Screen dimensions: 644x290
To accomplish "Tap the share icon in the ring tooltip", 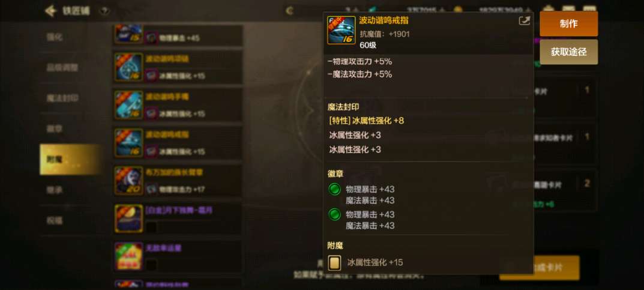I will (525, 20).
